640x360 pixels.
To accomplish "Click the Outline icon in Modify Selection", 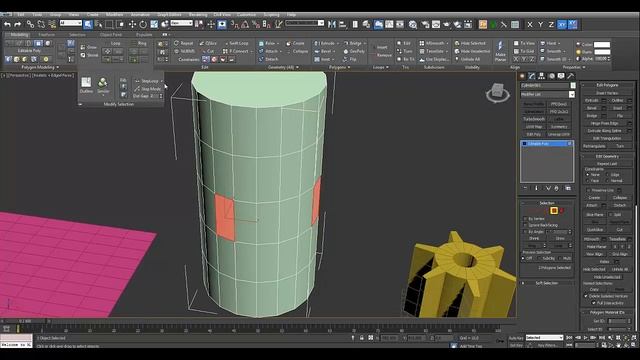I will pyautogui.click(x=86, y=85).
